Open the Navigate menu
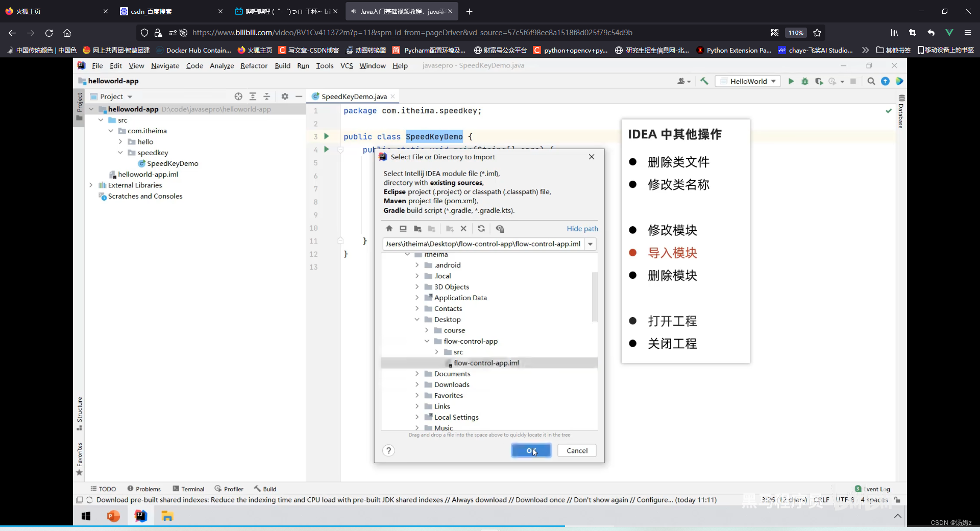 pos(165,66)
